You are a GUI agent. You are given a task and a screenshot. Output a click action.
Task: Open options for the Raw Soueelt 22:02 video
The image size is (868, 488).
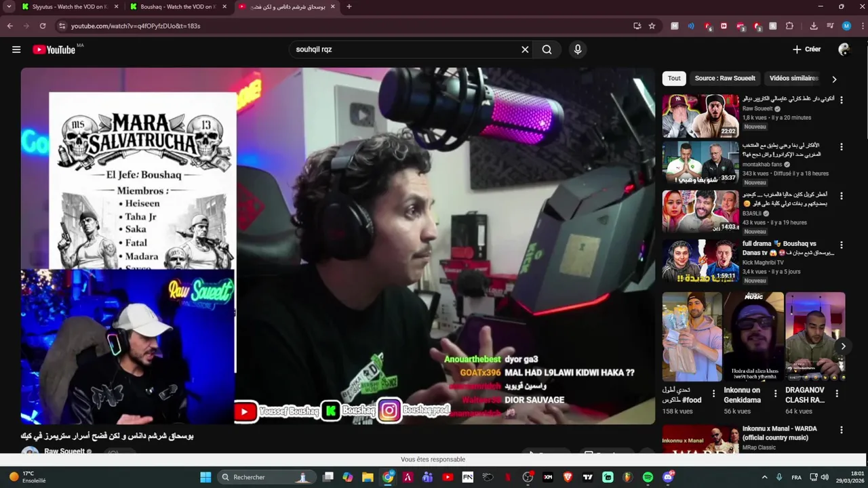pos(842,100)
